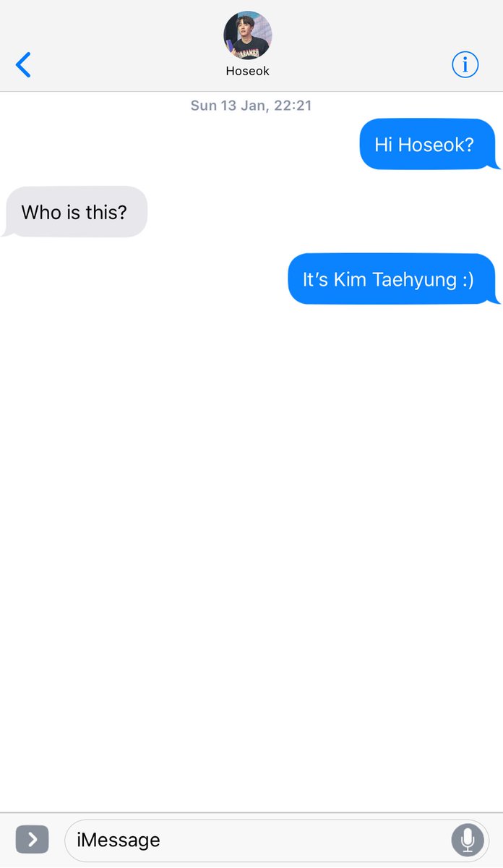Open the conversation info details icon
The width and height of the screenshot is (503, 868).
point(465,65)
